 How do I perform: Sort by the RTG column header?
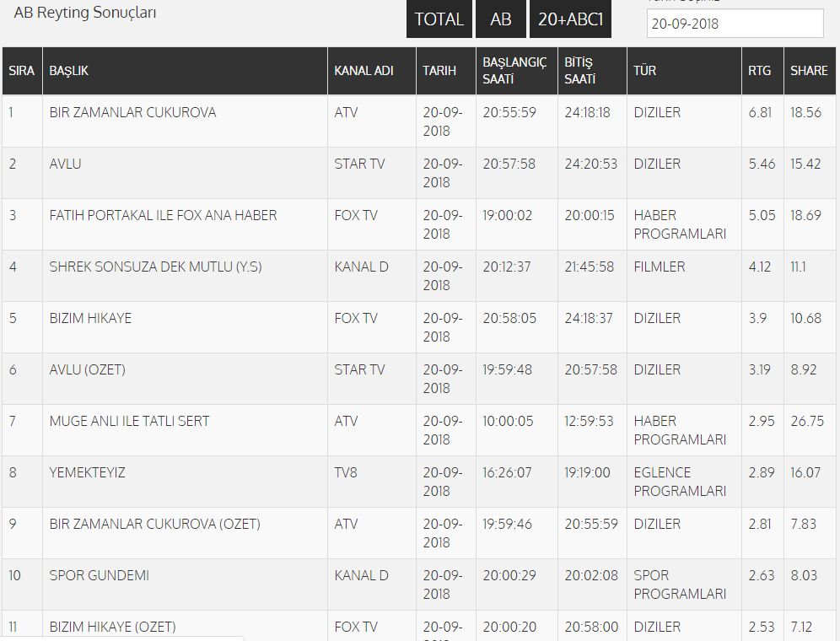(759, 71)
